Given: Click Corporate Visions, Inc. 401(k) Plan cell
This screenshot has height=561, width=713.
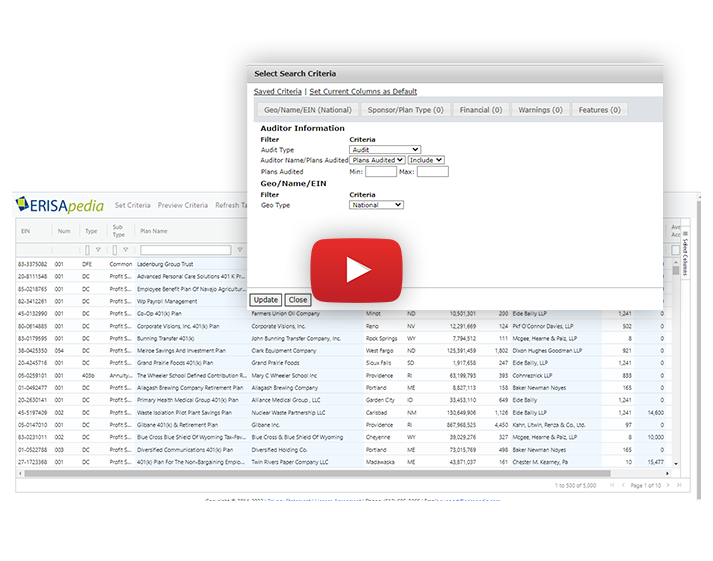Looking at the screenshot, I should [x=178, y=326].
